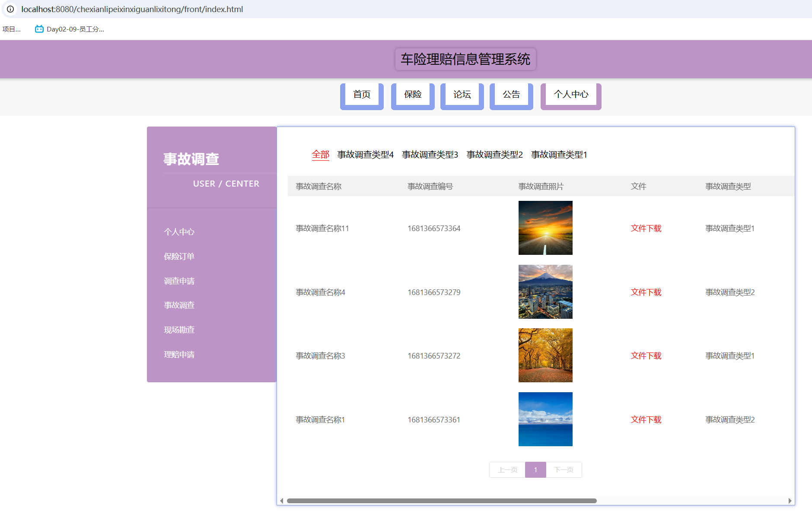The width and height of the screenshot is (812, 511).
Task: Click the 车险理赔信息管理系统 title
Action: [x=465, y=59]
